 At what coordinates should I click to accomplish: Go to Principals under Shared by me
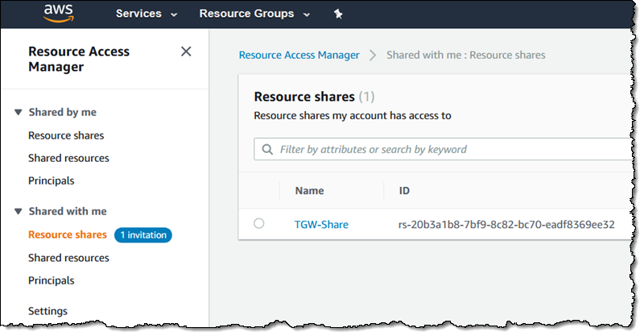pos(51,180)
